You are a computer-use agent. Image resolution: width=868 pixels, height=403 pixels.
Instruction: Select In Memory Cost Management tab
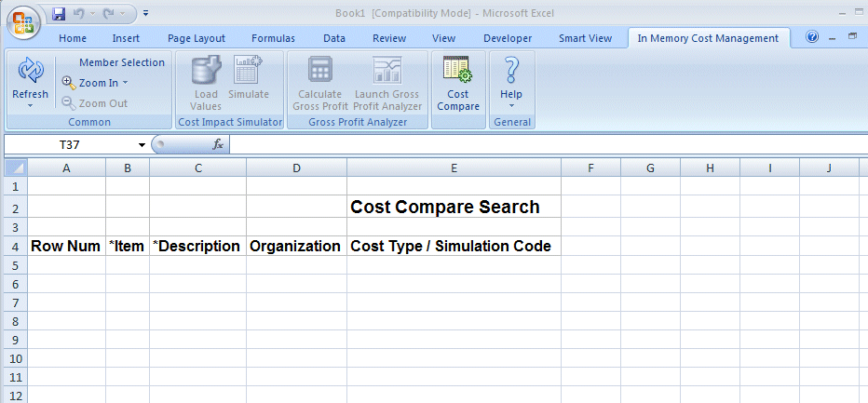coord(708,38)
